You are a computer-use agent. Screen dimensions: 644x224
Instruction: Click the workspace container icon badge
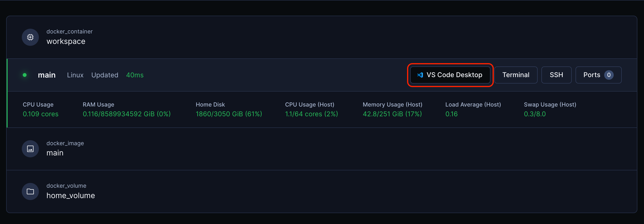pyautogui.click(x=30, y=37)
